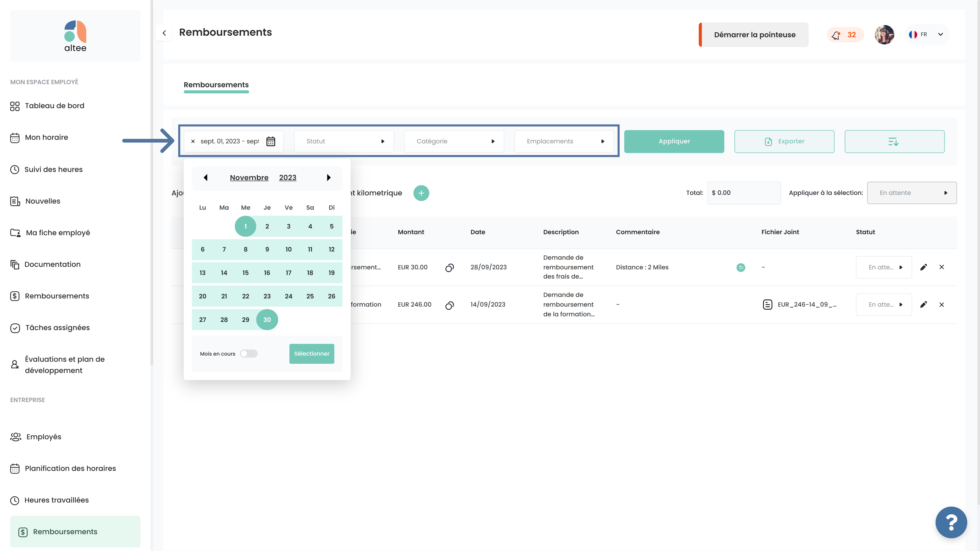Click the Montant column header
This screenshot has width=980, height=551.
click(411, 232)
